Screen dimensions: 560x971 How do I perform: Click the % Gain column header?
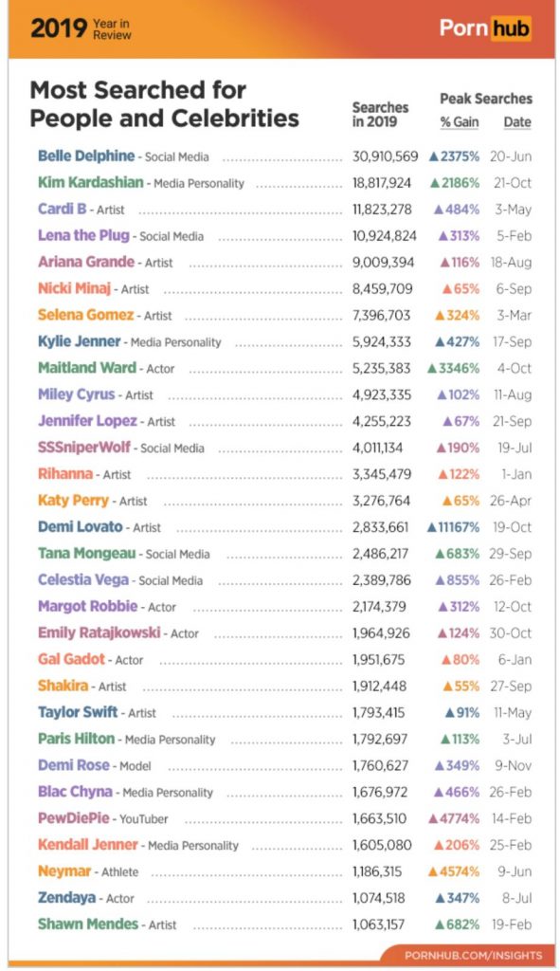[x=460, y=122]
